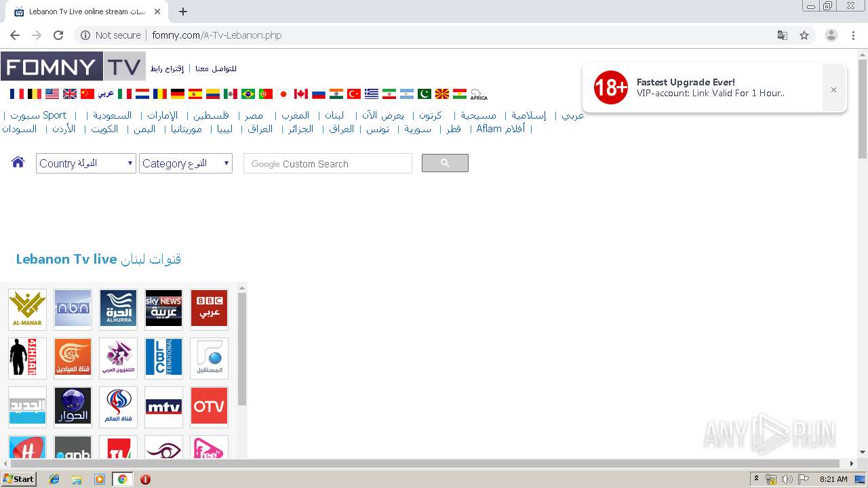
Task: Select the Lebanon Tv Live browser tab
Action: tap(87, 12)
